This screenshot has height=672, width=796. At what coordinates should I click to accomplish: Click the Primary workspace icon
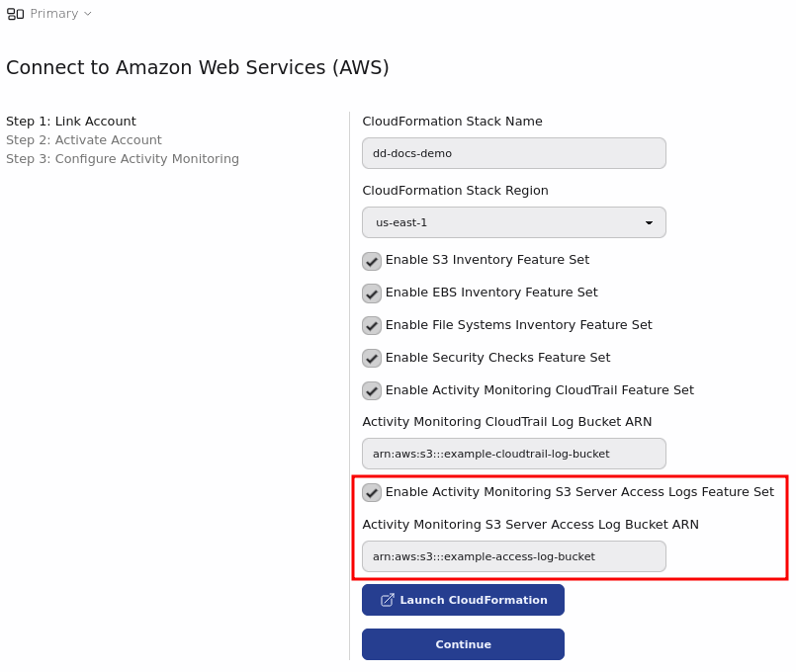tap(16, 14)
